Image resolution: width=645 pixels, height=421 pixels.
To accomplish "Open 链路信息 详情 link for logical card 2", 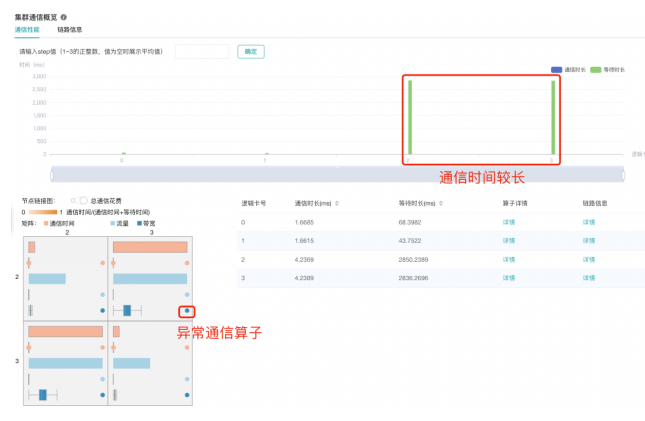I will point(588,259).
